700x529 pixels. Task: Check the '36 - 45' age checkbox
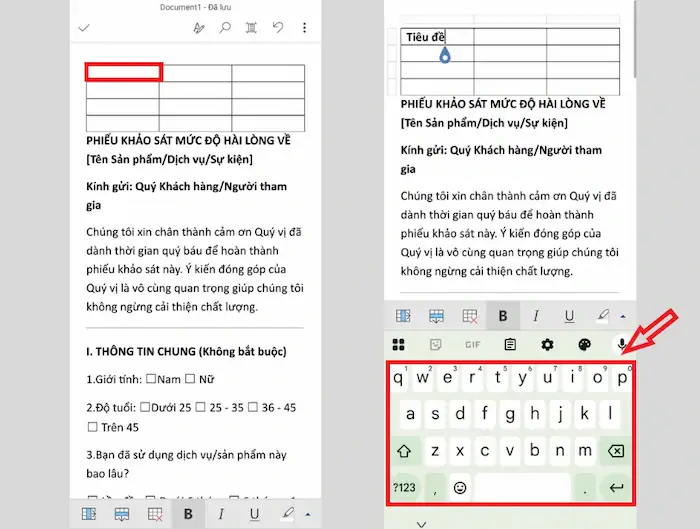click(253, 407)
